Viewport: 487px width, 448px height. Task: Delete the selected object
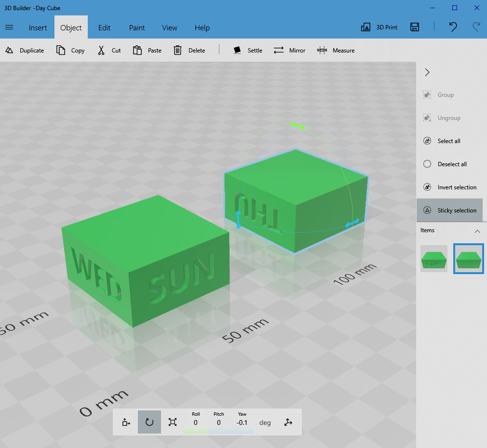189,50
